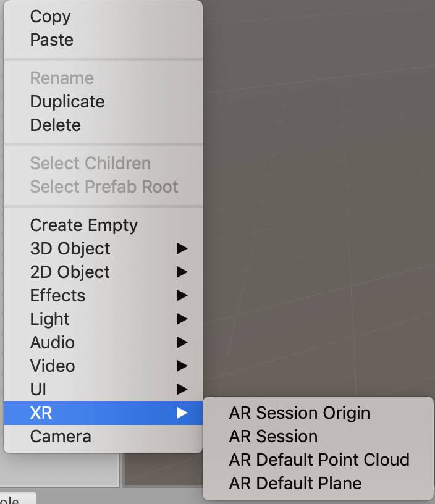Click Create Empty menu option
The width and height of the screenshot is (435, 504).
tap(84, 225)
